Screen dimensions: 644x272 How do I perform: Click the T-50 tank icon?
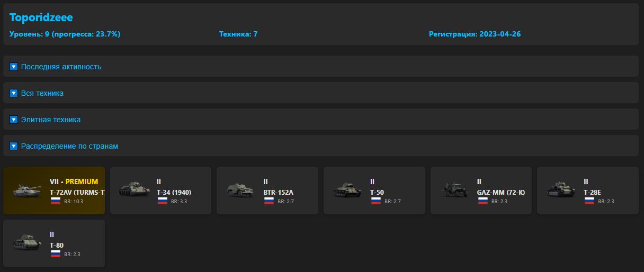click(x=347, y=191)
